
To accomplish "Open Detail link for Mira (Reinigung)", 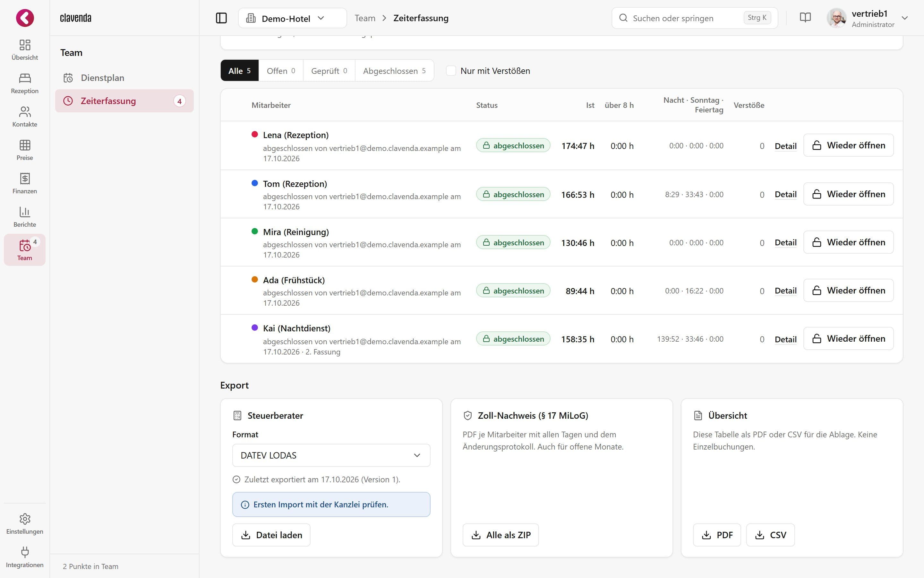I will tap(785, 242).
